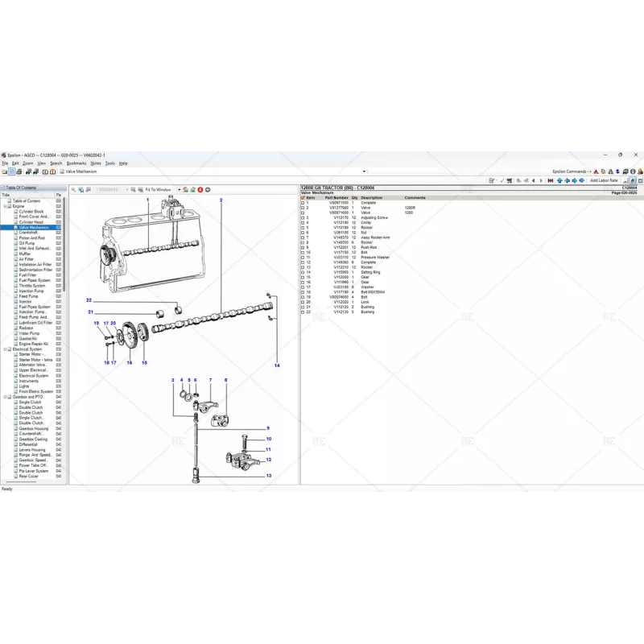
Task: Click callout number 8 on the diagram
Action: (x=225, y=380)
